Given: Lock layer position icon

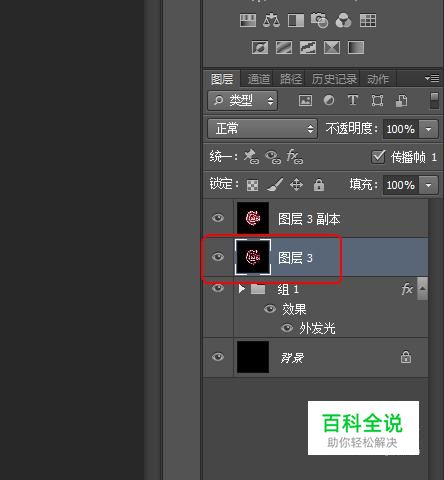Looking at the screenshot, I should 296,184.
